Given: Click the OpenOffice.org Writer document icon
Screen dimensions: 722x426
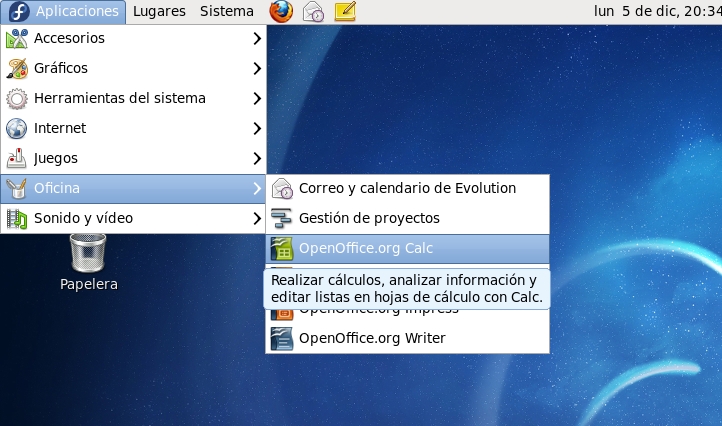Looking at the screenshot, I should click(x=282, y=339).
